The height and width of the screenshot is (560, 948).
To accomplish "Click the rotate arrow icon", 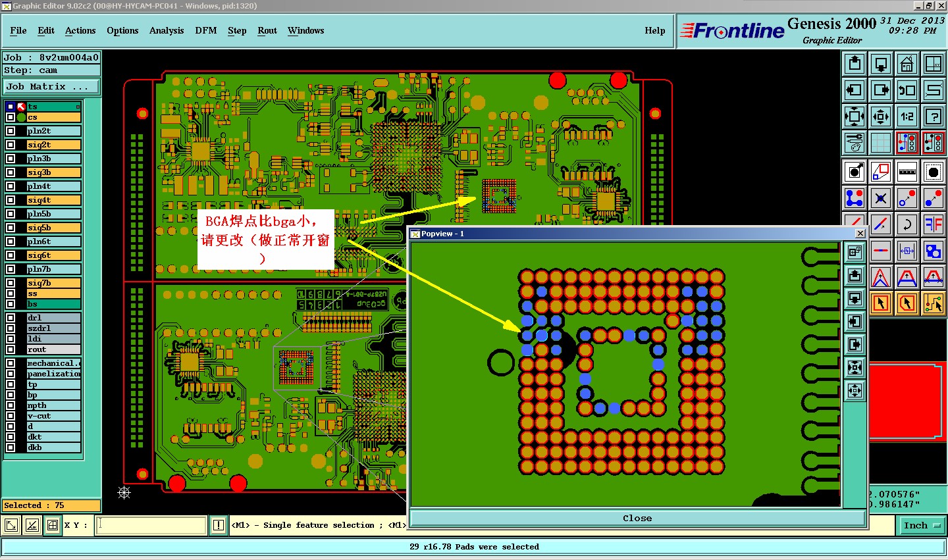I will pyautogui.click(x=907, y=224).
